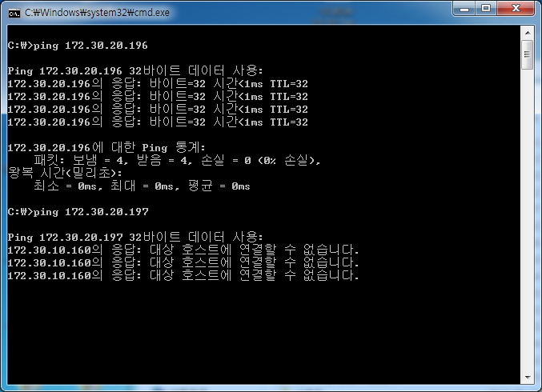Click the last '172.30.20.196의 응답' TTL=32 line
Screen dimensions: 542x392
tap(158, 122)
